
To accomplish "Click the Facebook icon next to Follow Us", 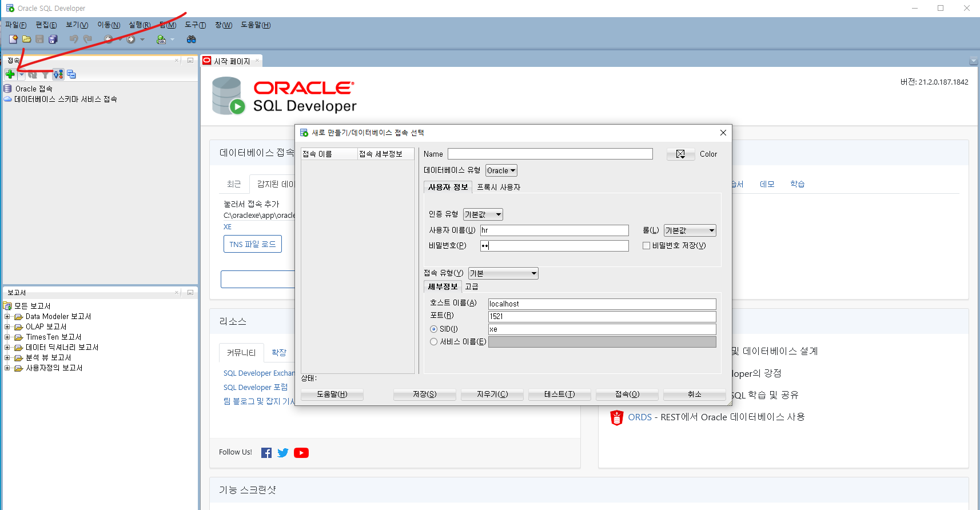I will [266, 453].
